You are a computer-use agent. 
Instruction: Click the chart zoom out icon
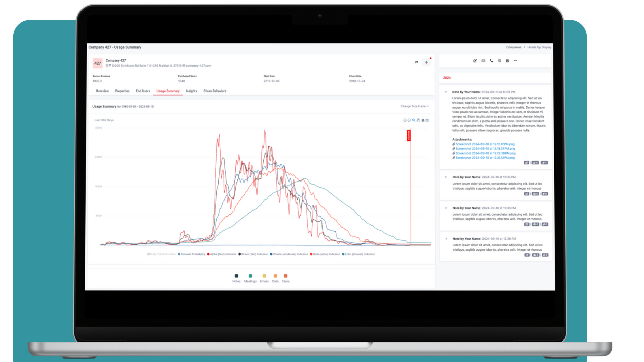409,120
